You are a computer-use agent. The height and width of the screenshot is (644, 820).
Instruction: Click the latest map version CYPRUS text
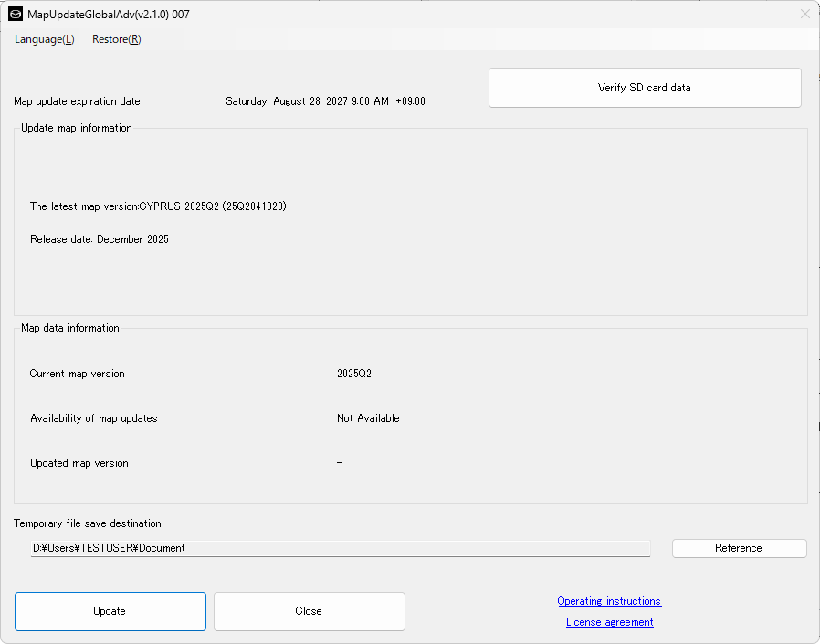coord(158,206)
